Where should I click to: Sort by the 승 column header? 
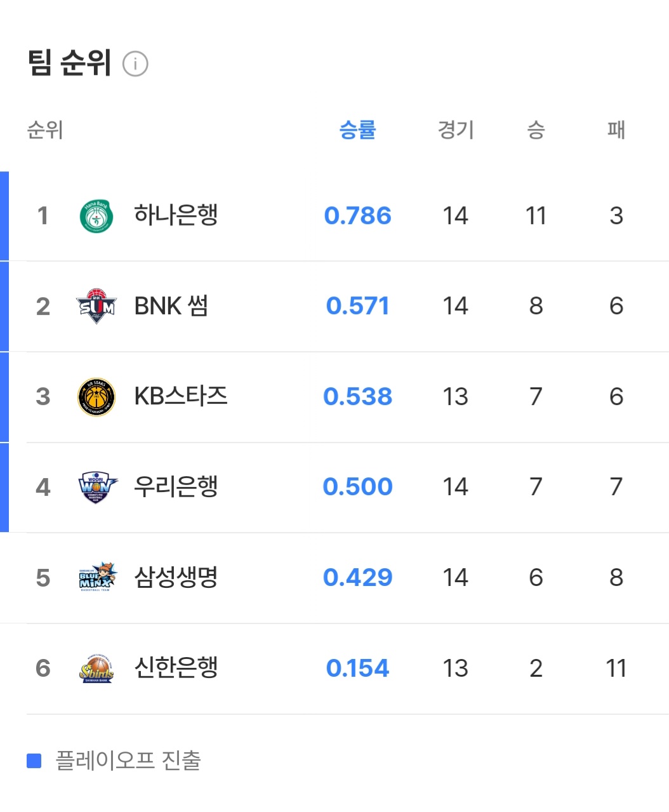(536, 130)
